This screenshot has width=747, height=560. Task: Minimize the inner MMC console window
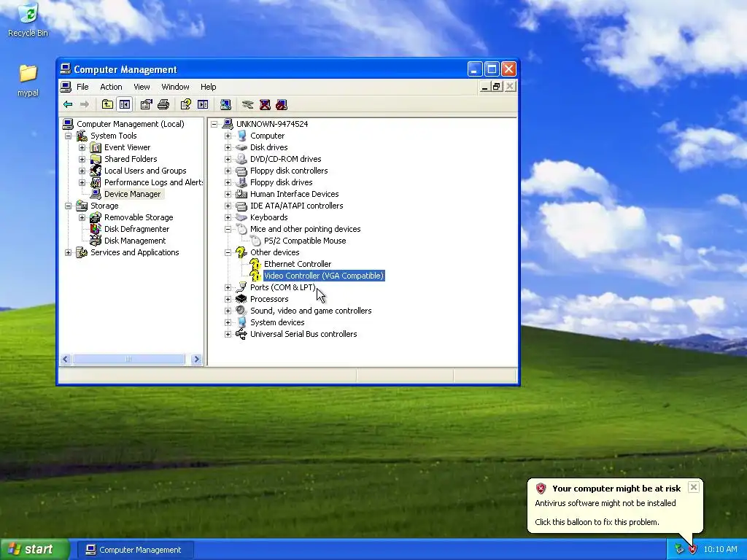(x=484, y=87)
